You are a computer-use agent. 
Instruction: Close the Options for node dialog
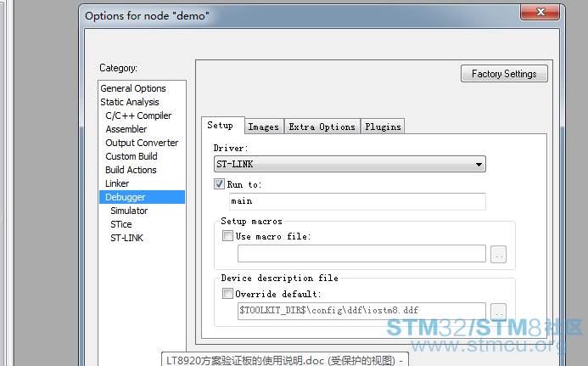[540, 13]
